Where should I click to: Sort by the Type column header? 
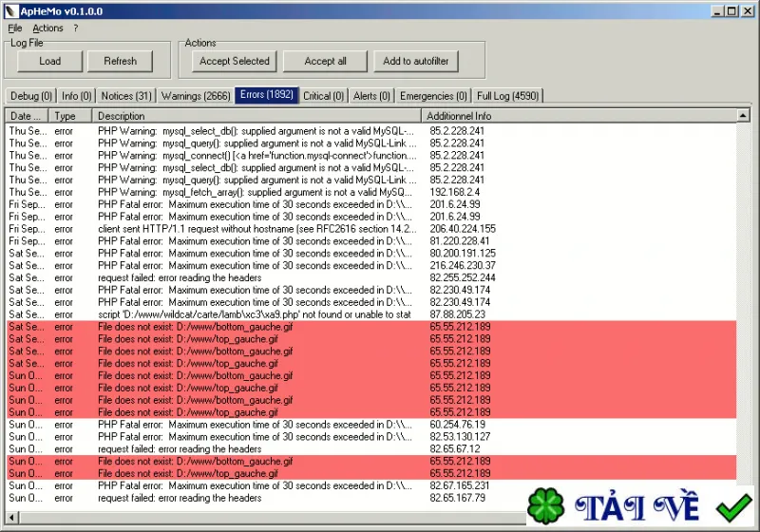(x=70, y=116)
